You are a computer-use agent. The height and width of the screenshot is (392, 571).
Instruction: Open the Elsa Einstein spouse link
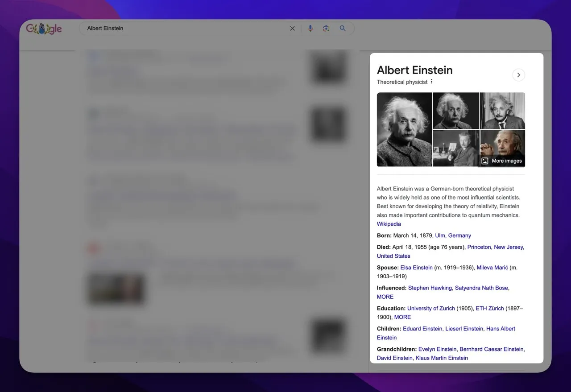[417, 268]
